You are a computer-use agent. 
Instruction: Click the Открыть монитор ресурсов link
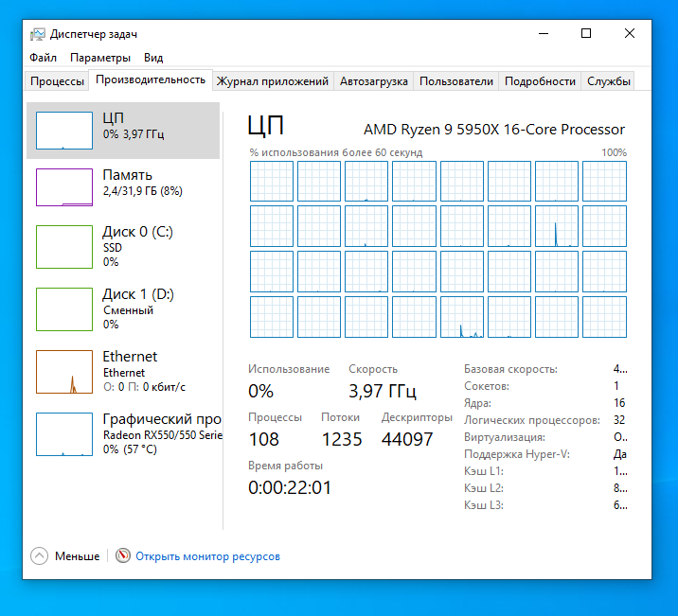(208, 556)
